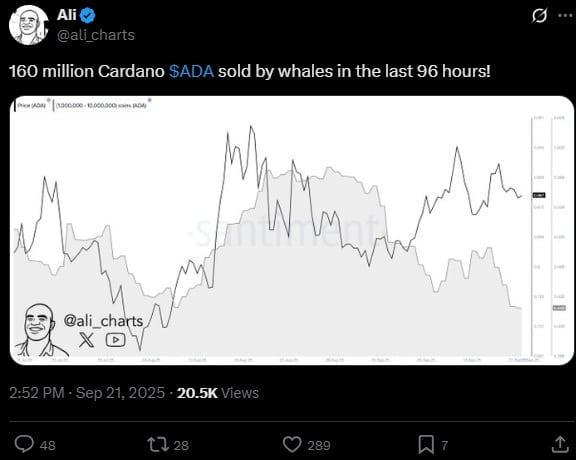Viewport: 576px width, 460px height.
Task: Click the Grok slashed-circle icon
Action: (x=539, y=15)
